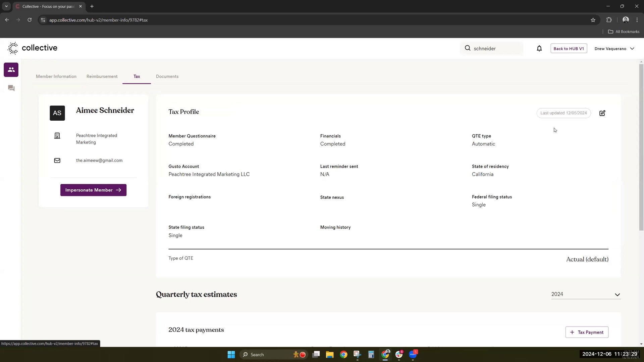Screen dimensions: 644x362
Task: Open browser extensions puzzle icon
Action: point(609,20)
